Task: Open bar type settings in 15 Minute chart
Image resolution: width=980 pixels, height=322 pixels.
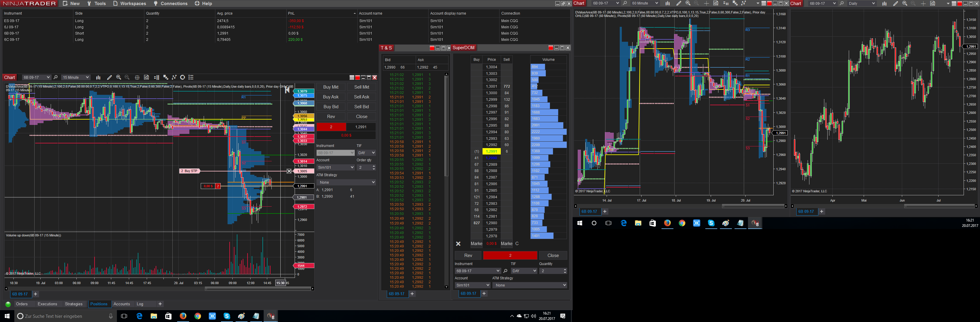Action: (x=98, y=78)
